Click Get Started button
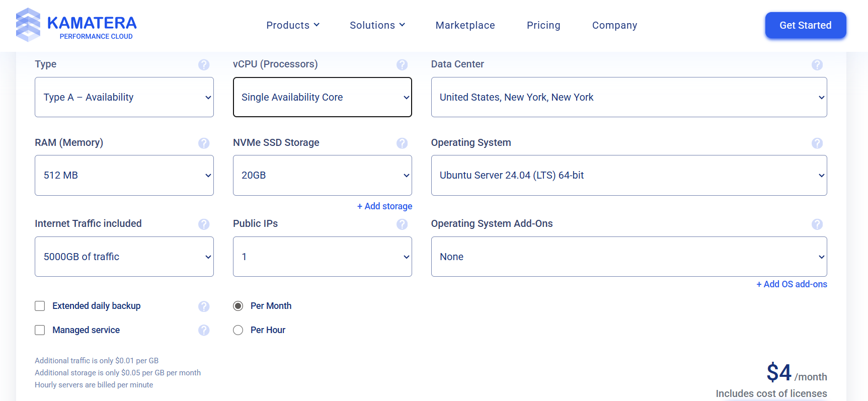868x401 pixels. pos(806,25)
